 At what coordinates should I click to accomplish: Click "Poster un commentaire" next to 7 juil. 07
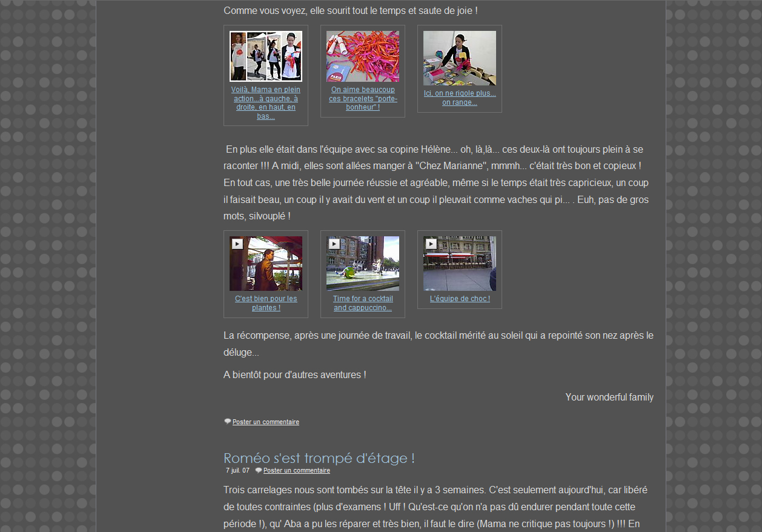(296, 470)
